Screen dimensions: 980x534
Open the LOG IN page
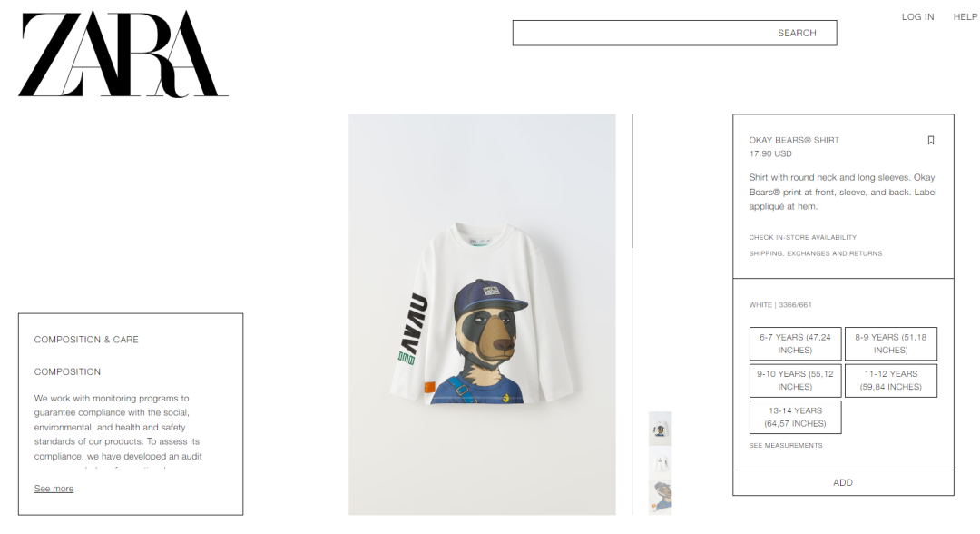(917, 17)
